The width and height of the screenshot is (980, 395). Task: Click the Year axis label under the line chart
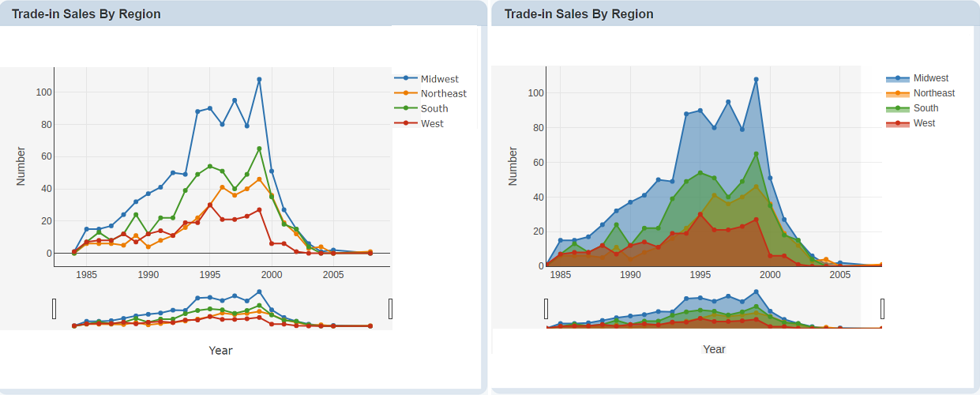pyautogui.click(x=220, y=350)
